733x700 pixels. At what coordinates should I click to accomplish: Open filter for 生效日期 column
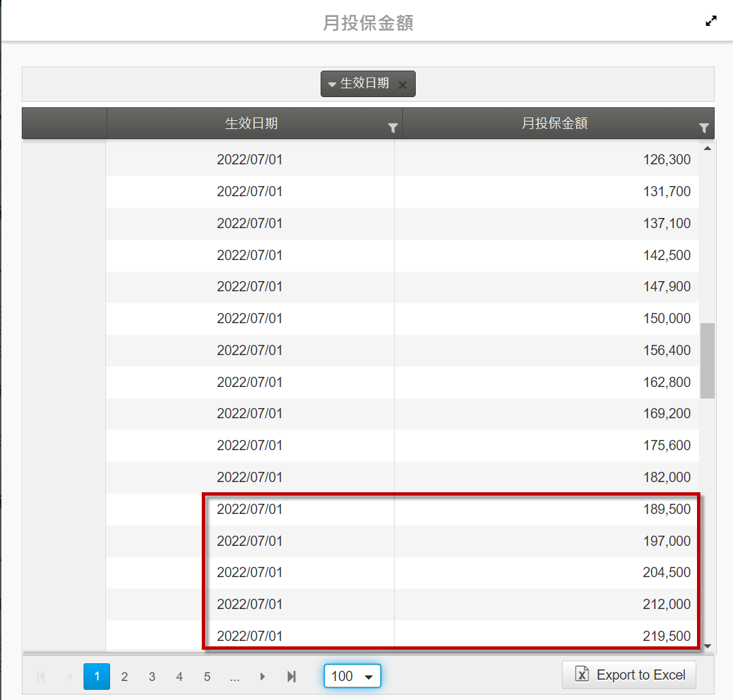point(393,128)
